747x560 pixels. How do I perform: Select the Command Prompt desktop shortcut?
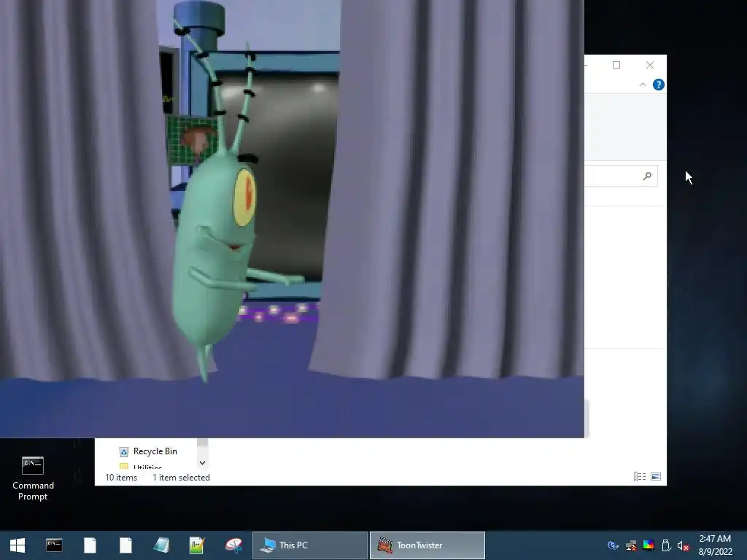point(33,478)
